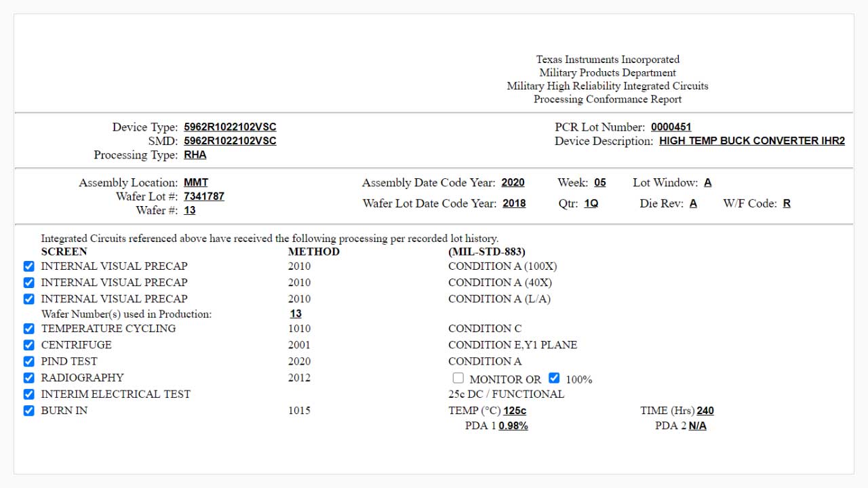Click the METHOD column header

click(x=314, y=251)
